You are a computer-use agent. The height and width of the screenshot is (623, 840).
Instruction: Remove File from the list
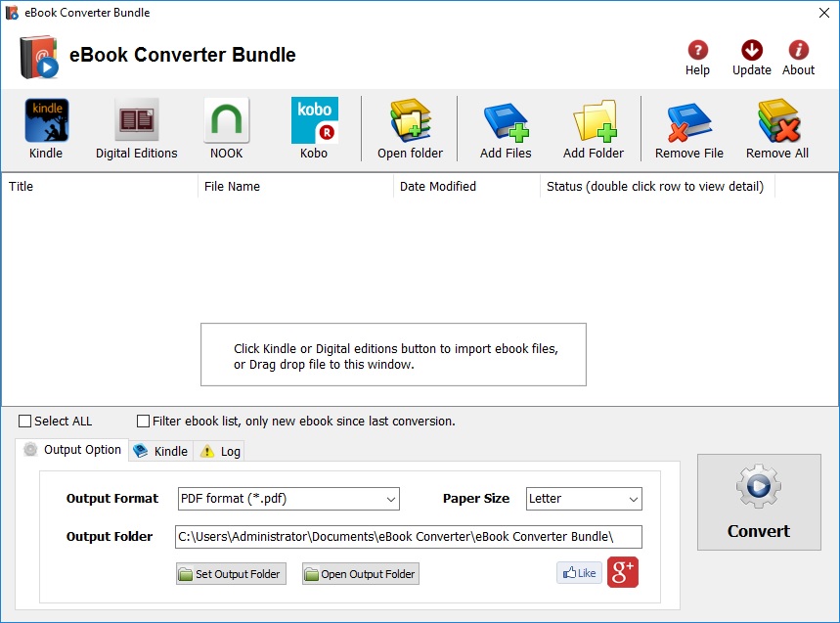pos(689,128)
